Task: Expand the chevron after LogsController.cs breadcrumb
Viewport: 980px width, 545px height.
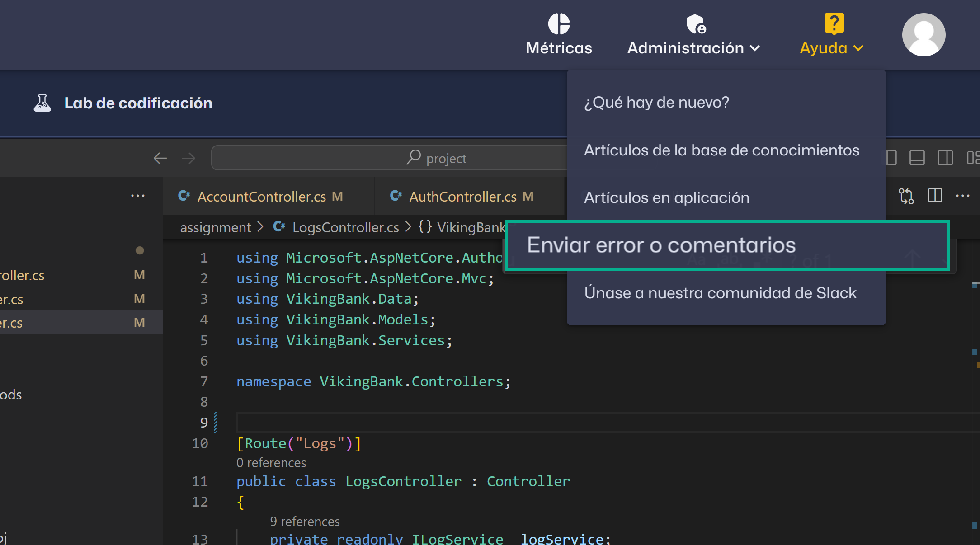Action: (408, 227)
